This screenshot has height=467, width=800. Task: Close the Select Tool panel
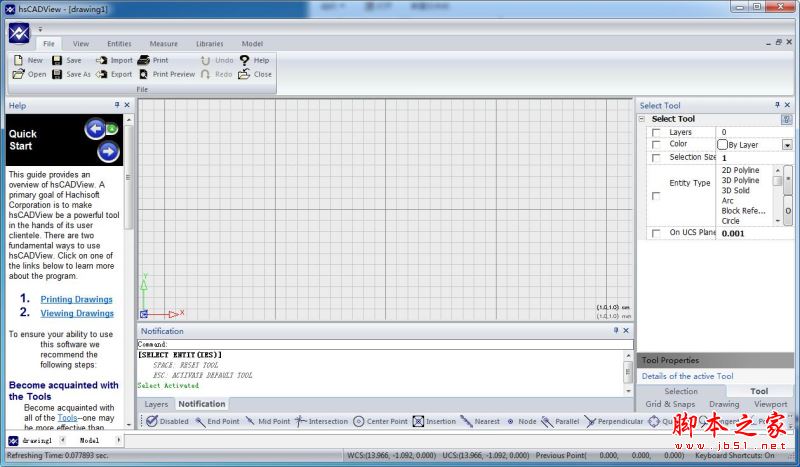pos(787,105)
